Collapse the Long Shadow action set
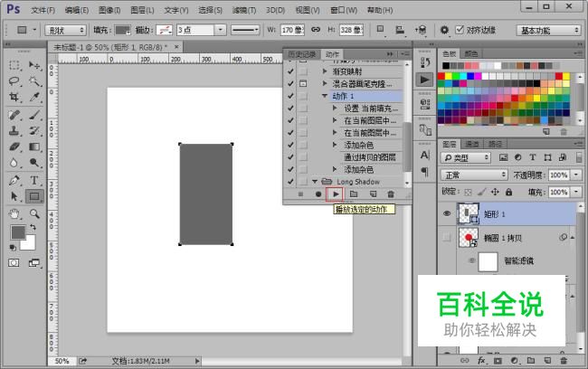588x369 pixels. pyautogui.click(x=315, y=182)
